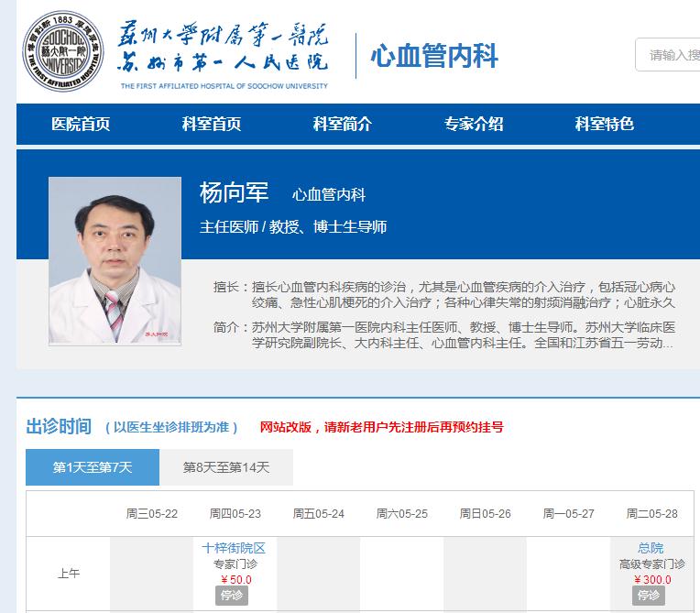
Task: Switch to 第8天至第14天 tab
Action: tap(226, 467)
